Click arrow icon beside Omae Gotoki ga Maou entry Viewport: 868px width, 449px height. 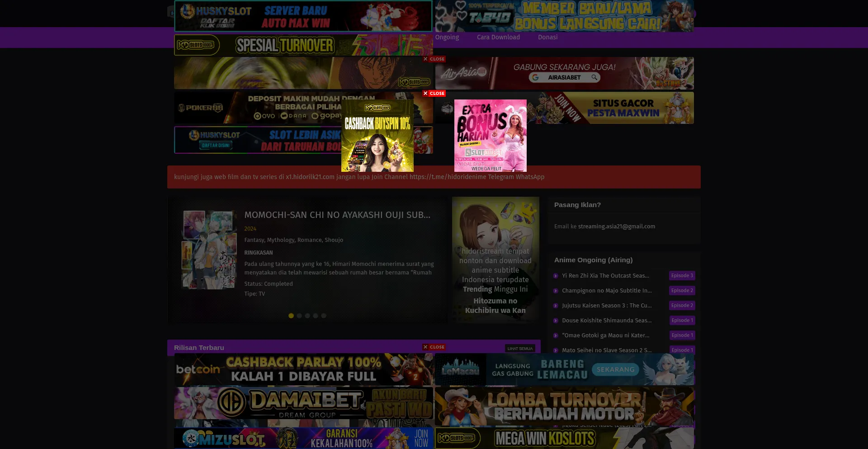coord(557,336)
